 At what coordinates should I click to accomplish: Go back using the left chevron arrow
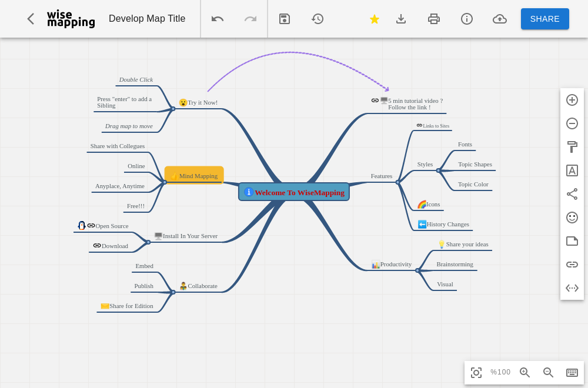[31, 19]
